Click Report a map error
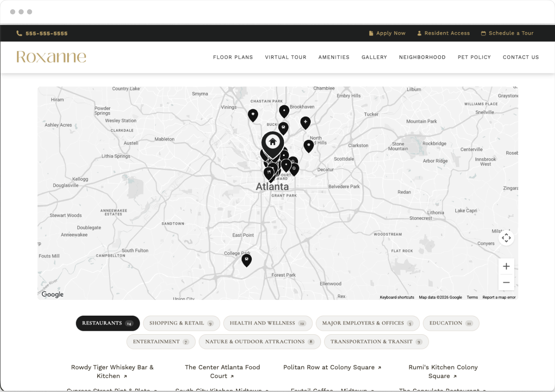 coord(499,297)
